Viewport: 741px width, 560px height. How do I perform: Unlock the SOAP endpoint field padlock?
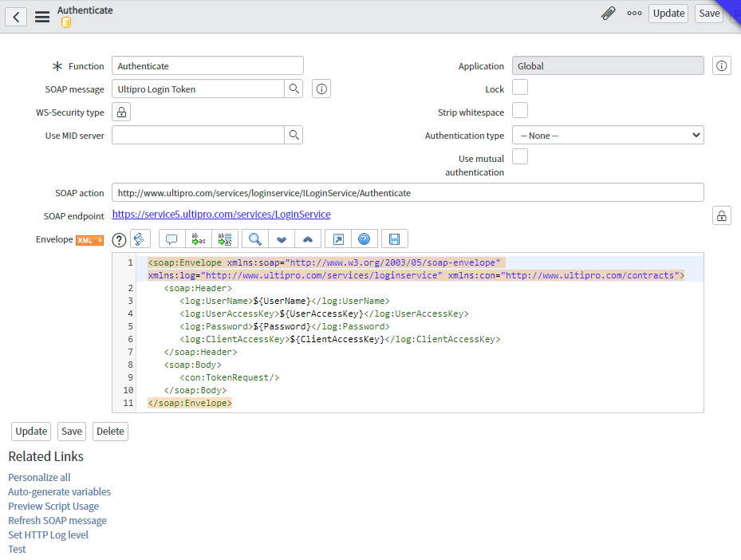coord(721,215)
